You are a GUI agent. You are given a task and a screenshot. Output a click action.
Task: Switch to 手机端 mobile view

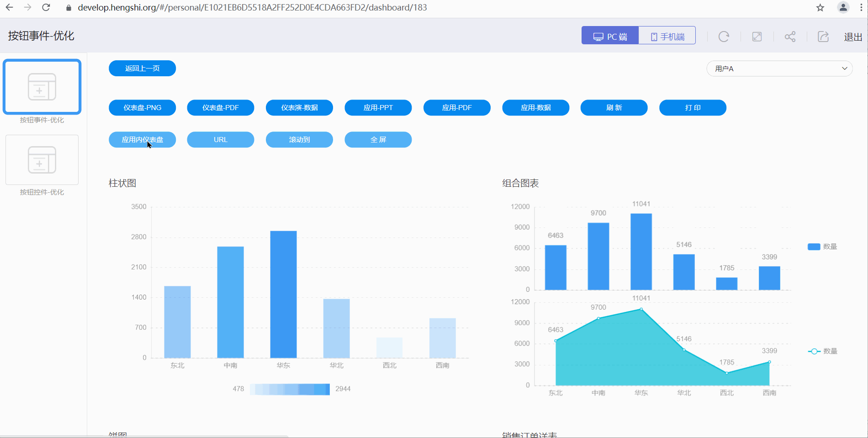point(667,36)
